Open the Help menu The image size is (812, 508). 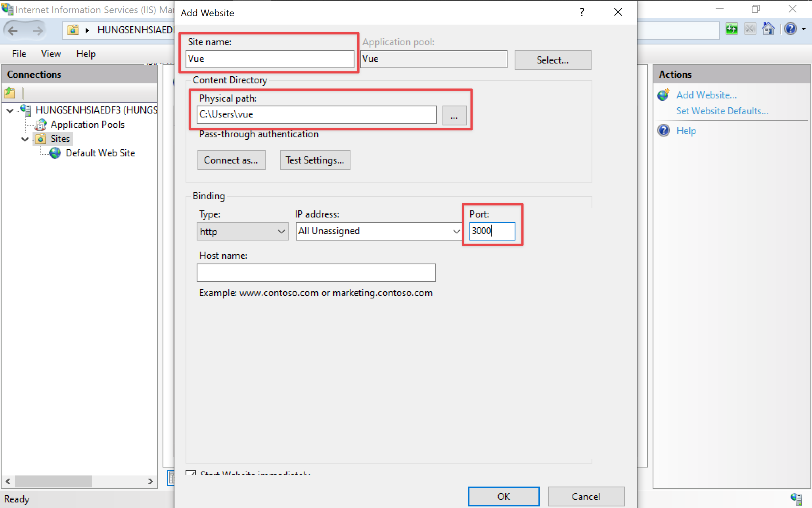(x=86, y=54)
